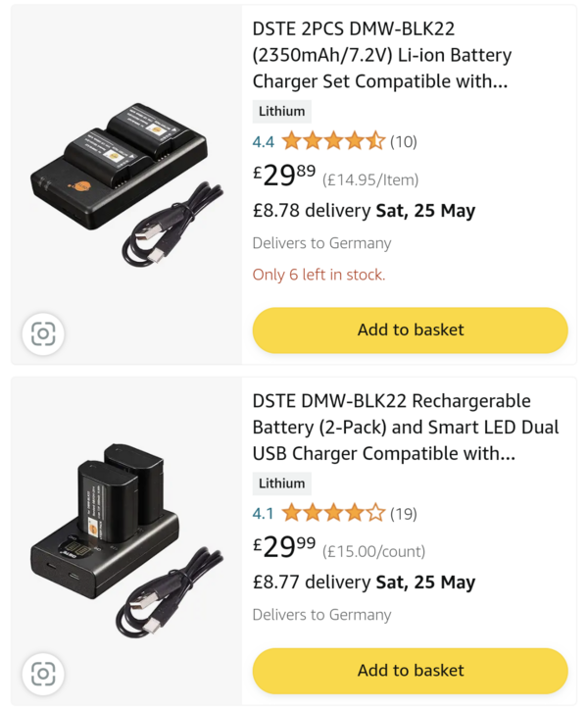Open the (19) reviews count link
The image size is (588, 710).
pyautogui.click(x=404, y=513)
